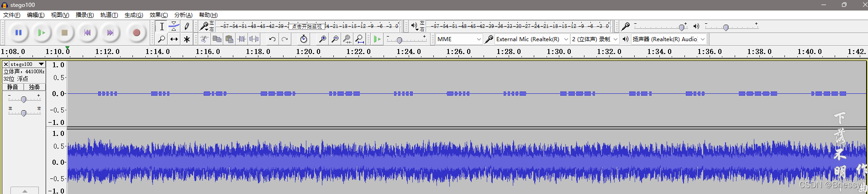868x194 pixels.
Task: Skip to start of the track
Action: [x=87, y=32]
